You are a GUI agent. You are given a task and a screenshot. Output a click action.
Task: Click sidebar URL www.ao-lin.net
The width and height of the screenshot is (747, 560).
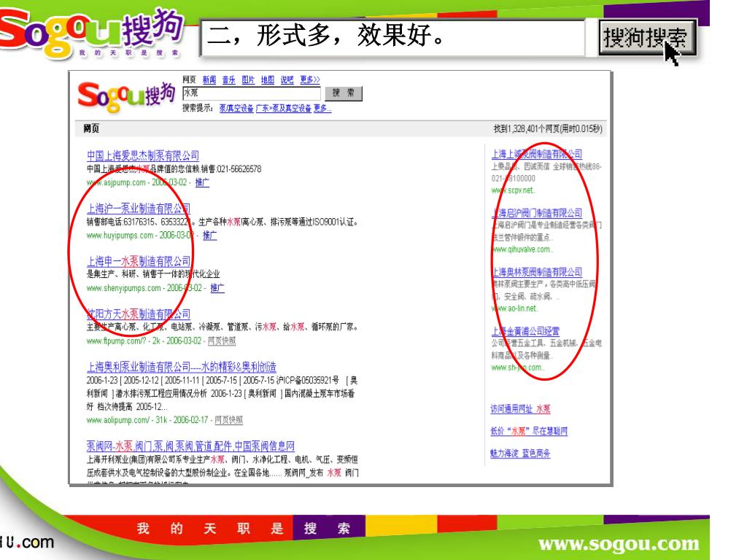point(515,308)
